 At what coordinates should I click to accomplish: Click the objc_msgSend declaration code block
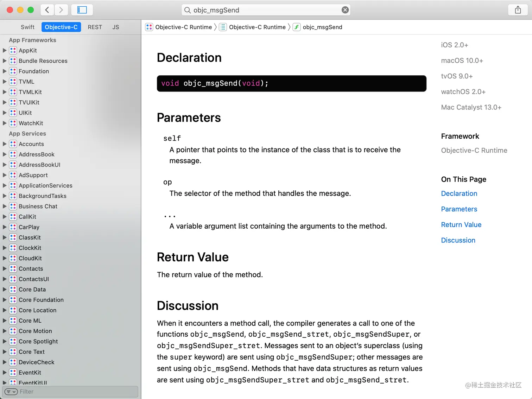click(292, 83)
